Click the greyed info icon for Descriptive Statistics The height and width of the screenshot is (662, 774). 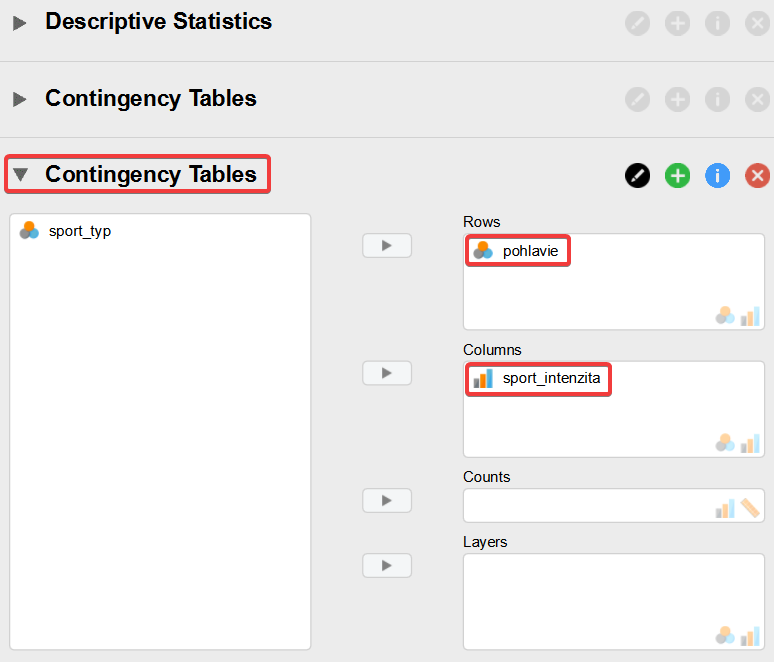click(717, 23)
